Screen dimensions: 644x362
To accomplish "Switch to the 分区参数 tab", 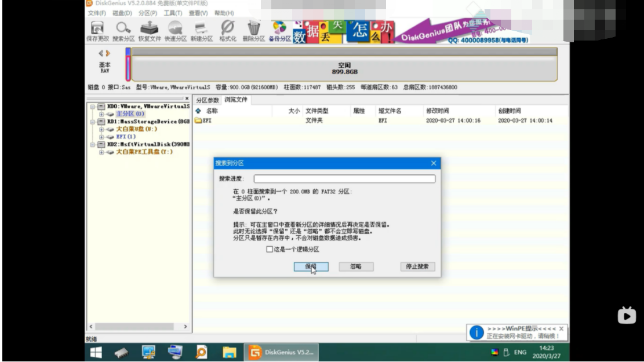I will coord(207,100).
